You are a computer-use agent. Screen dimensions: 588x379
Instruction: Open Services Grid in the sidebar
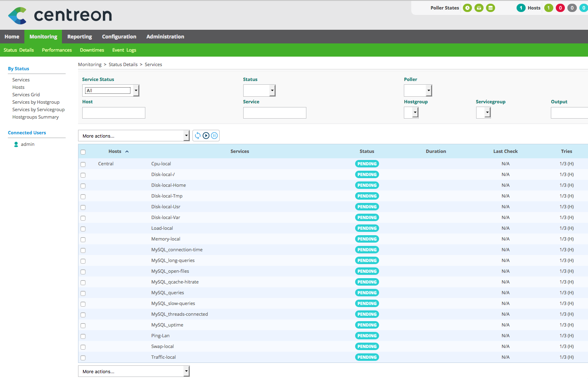(26, 95)
